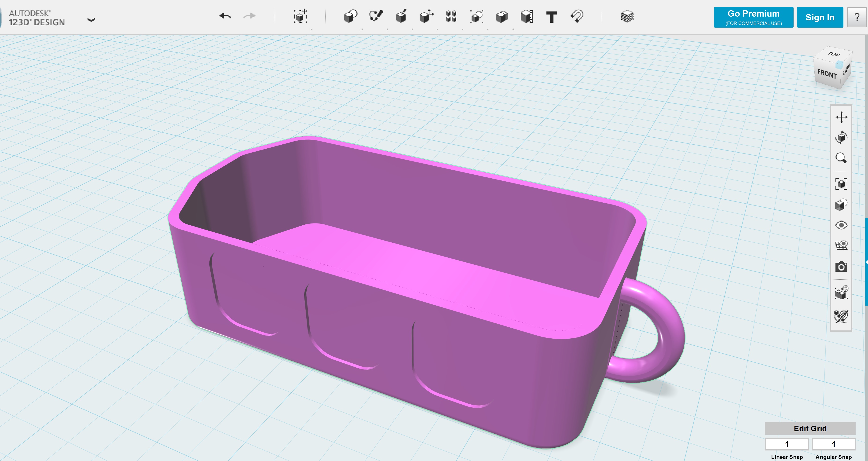Open the Modify tool
This screenshot has width=868, height=461.
(426, 16)
